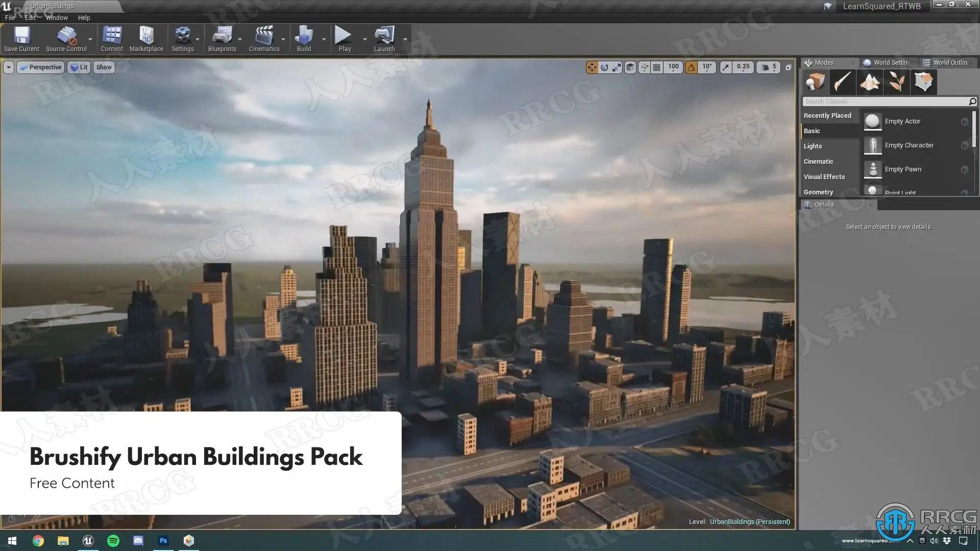Toggle rotation angle snapping
This screenshot has width=980, height=551.
691,67
